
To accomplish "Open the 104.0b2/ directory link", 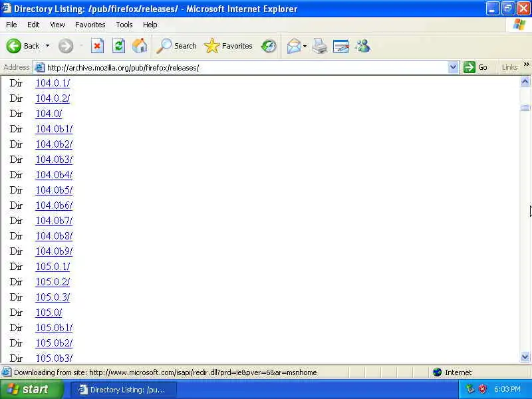I will (x=55, y=144).
